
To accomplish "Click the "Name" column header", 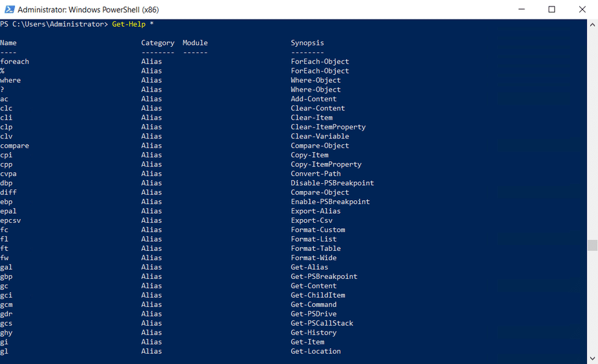I will pyautogui.click(x=8, y=43).
